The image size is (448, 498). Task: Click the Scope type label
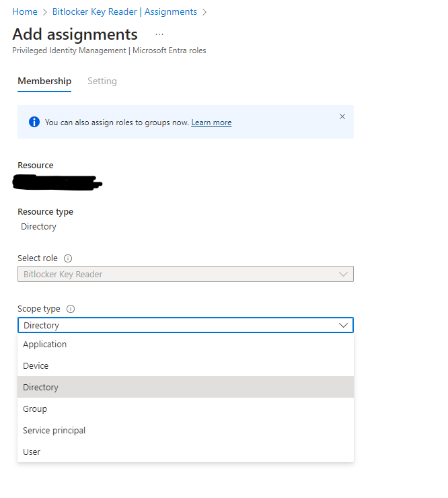click(39, 309)
